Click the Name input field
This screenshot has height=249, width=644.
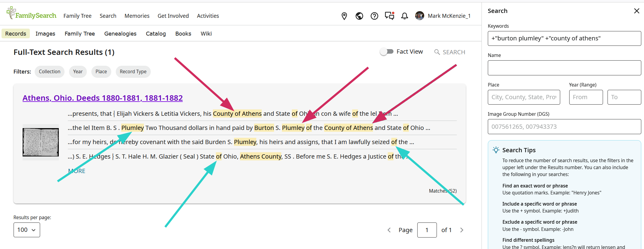click(x=564, y=68)
